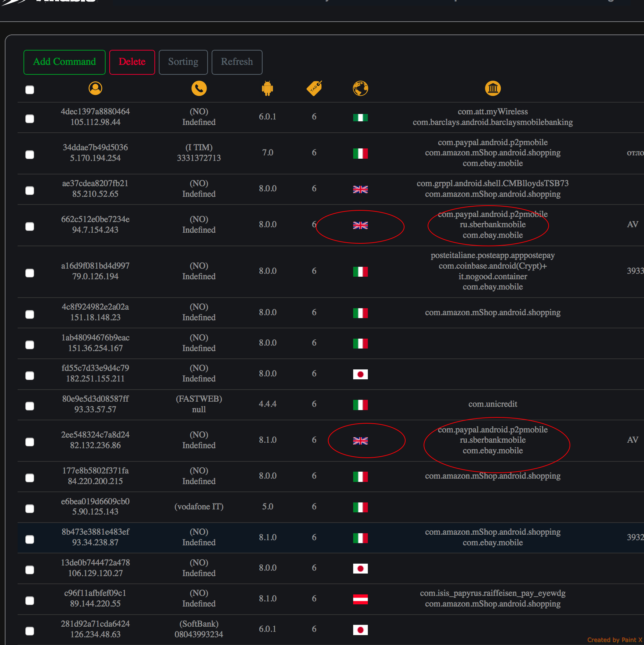
Task: Click com.grppl.android.shell.CMBlloydsTSB73 text
Action: pos(493,183)
